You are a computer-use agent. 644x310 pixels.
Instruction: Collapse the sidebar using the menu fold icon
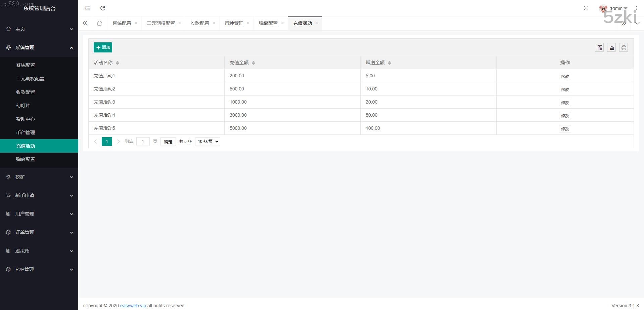[87, 8]
